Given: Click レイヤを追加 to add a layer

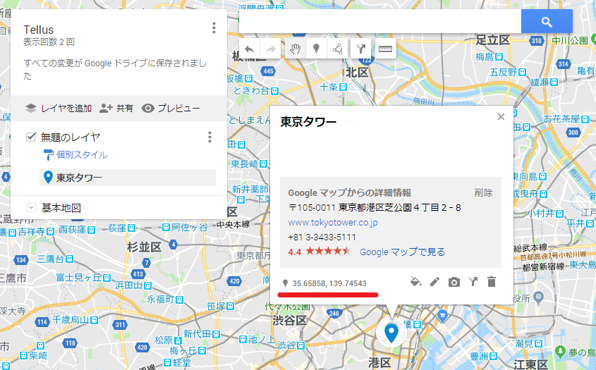Looking at the screenshot, I should pyautogui.click(x=59, y=108).
